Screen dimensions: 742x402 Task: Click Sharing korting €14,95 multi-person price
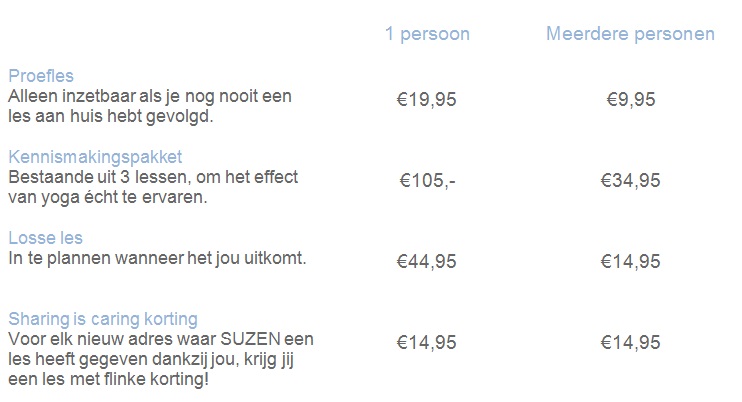630,342
